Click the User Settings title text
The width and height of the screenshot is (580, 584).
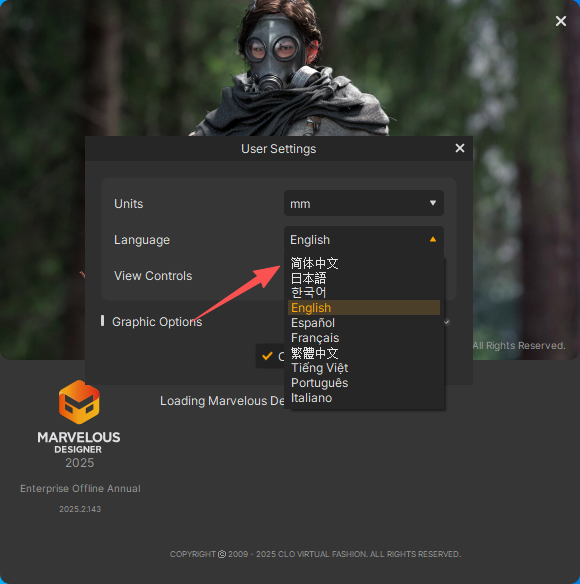pyautogui.click(x=278, y=149)
